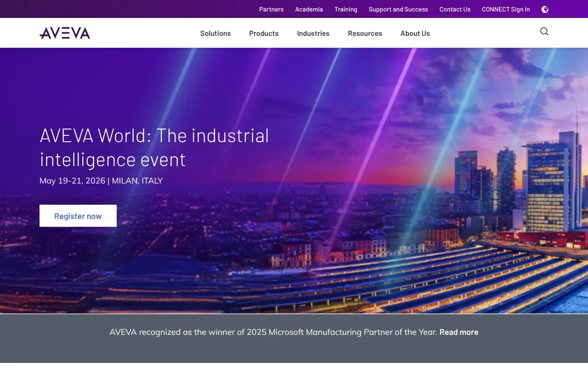The image size is (588, 368).
Task: Click the Microsoft Partner of the Year announcement text
Action: [x=273, y=332]
